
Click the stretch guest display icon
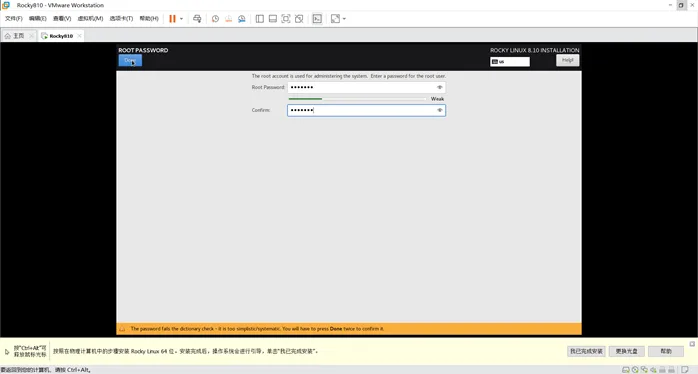click(335, 19)
